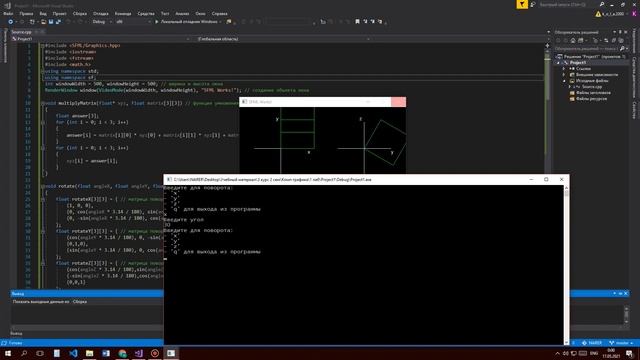Click the warning triangle beside the account name
The height and width of the screenshot is (360, 640).
point(598,14)
